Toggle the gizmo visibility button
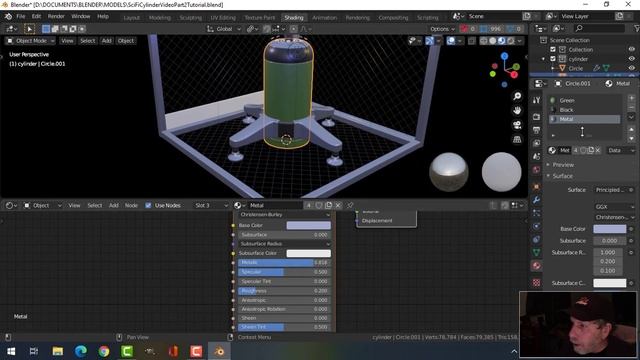This screenshot has width=640, height=360. click(429, 41)
